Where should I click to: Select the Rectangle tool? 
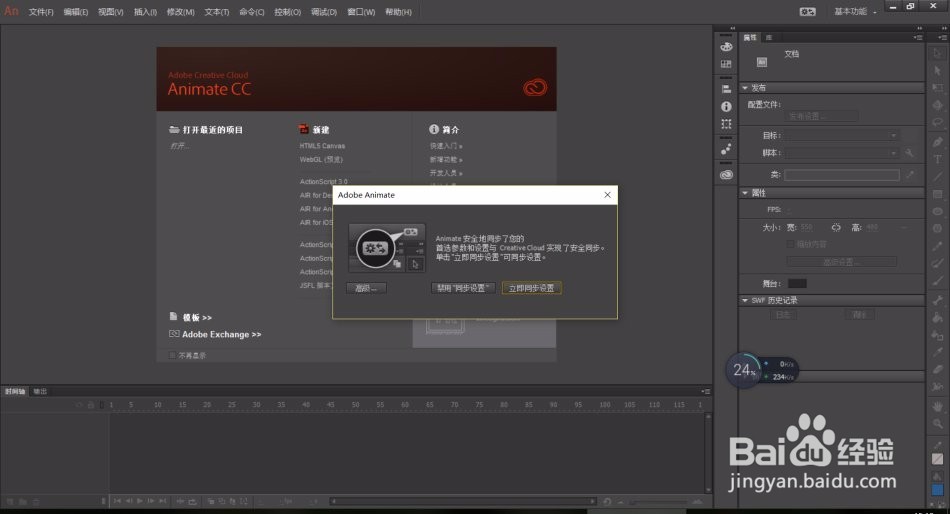937,194
